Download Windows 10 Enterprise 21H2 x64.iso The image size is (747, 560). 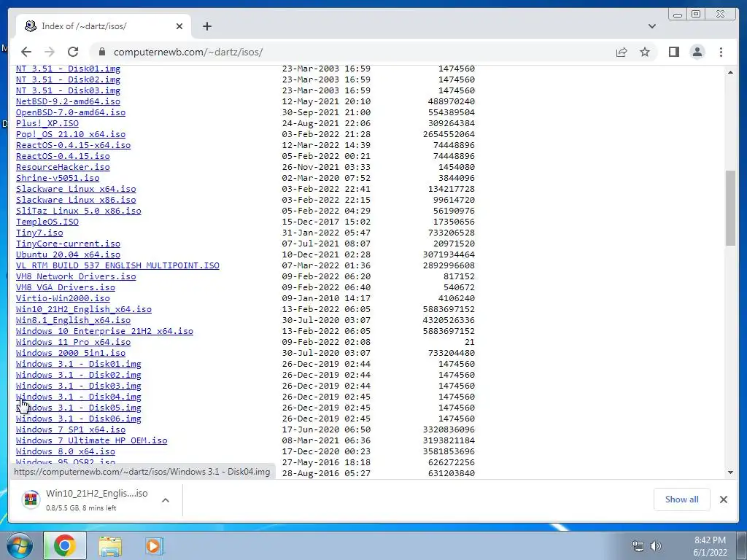pos(104,332)
